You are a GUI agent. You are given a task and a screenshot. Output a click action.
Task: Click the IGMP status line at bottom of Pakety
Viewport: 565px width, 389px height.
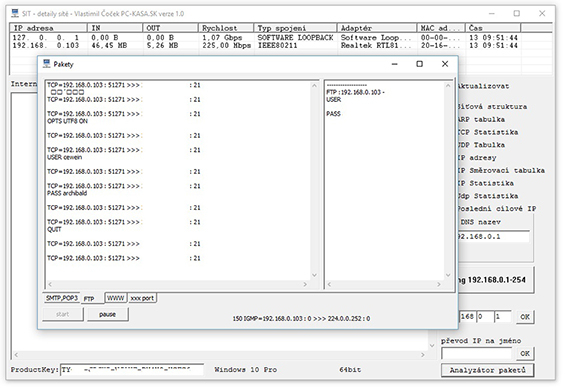click(x=301, y=319)
